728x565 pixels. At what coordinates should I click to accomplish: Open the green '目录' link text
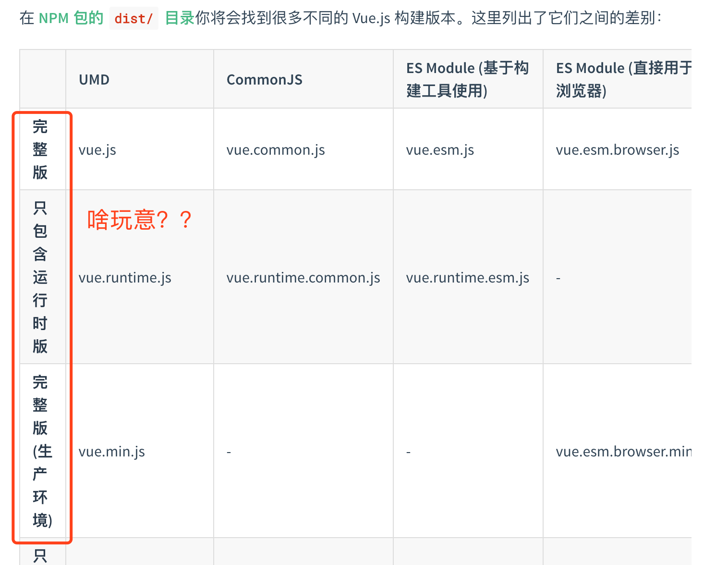tap(180, 18)
